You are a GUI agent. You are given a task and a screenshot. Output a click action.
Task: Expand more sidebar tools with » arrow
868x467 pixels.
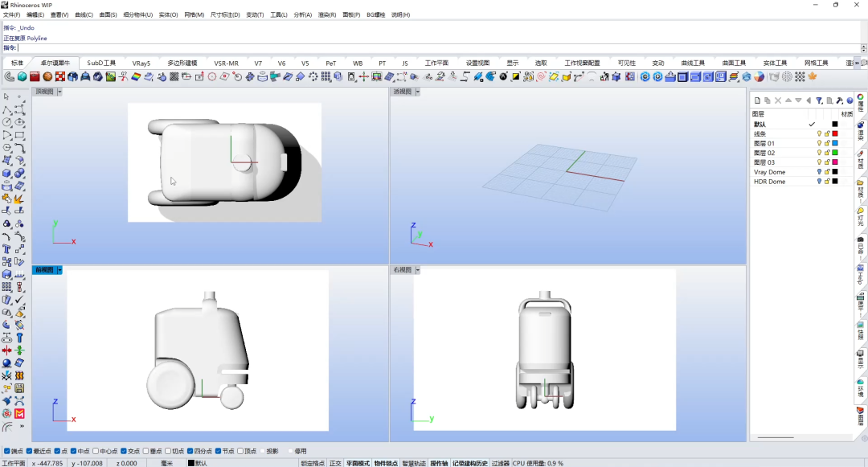pyautogui.click(x=22, y=427)
